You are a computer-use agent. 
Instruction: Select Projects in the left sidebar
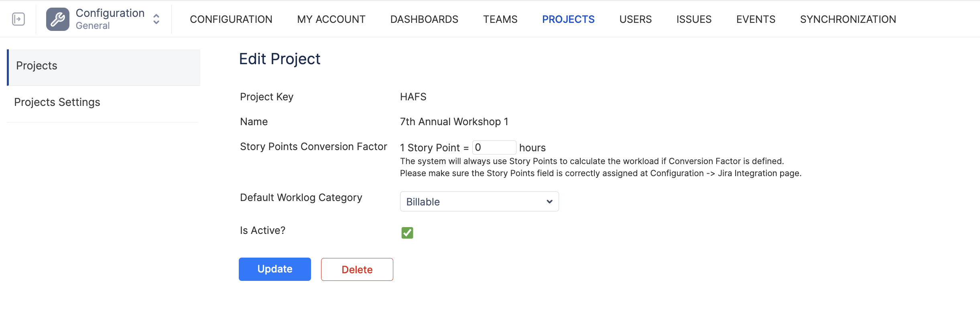[x=104, y=66]
